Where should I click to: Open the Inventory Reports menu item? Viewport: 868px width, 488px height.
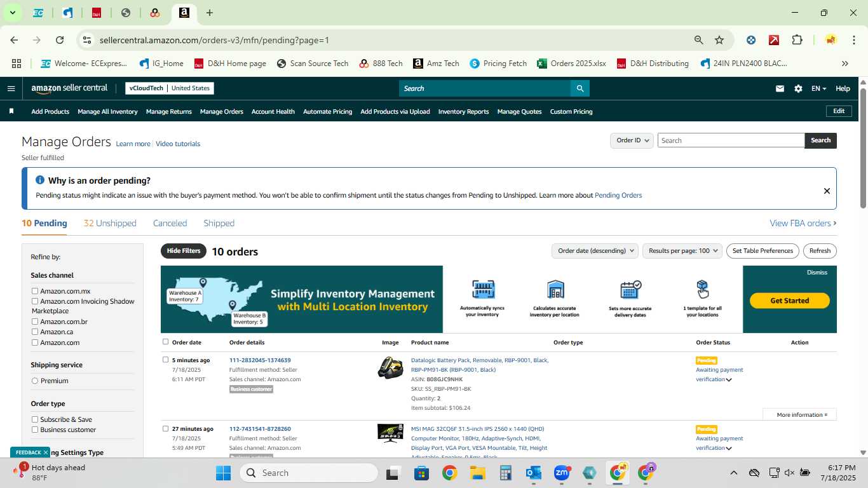(463, 112)
